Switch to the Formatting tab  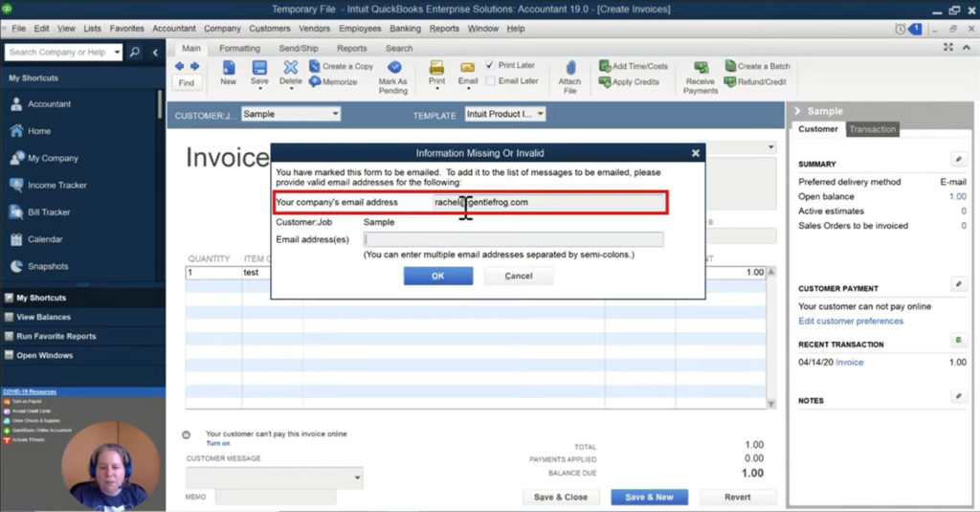(239, 48)
